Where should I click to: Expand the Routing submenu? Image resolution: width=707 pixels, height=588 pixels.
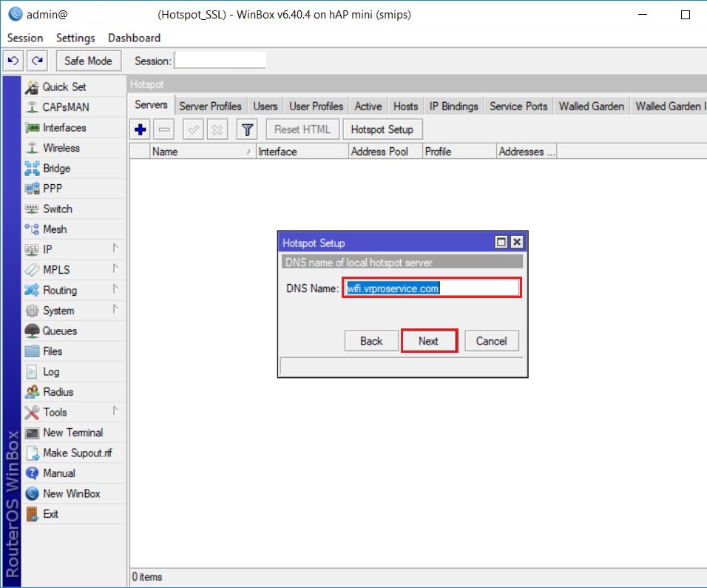(115, 289)
